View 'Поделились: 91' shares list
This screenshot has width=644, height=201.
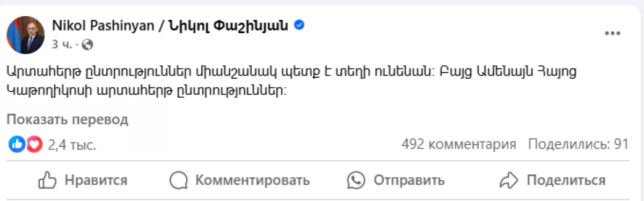click(579, 144)
